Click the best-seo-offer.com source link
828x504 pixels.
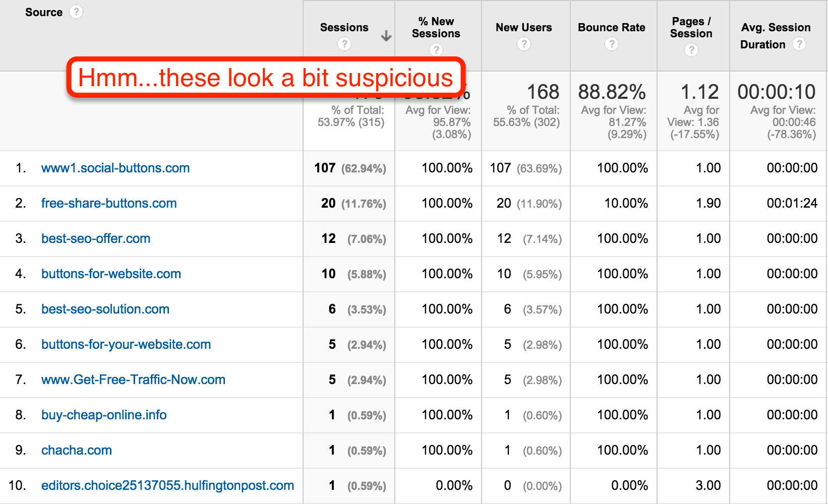96,238
